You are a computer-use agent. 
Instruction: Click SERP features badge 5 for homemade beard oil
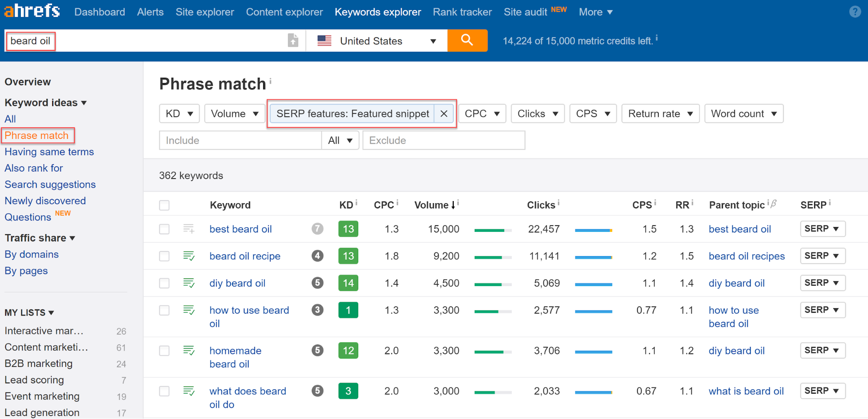coord(317,350)
